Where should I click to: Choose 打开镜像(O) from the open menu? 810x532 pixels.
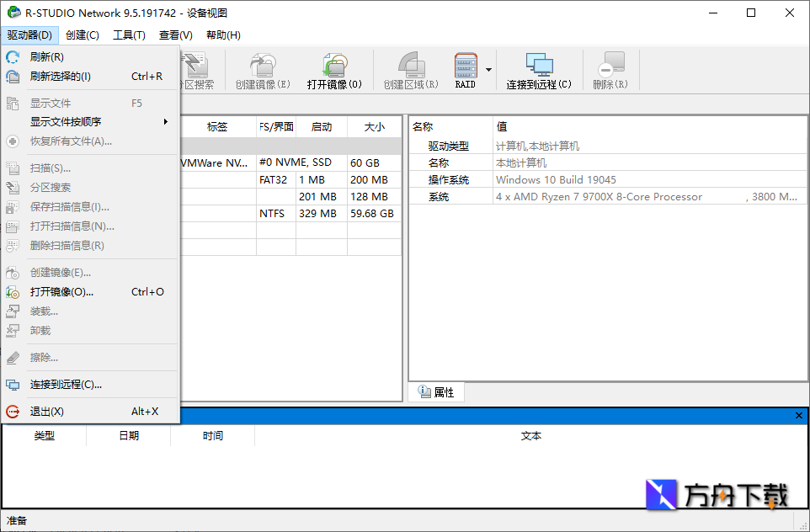[x=61, y=291]
